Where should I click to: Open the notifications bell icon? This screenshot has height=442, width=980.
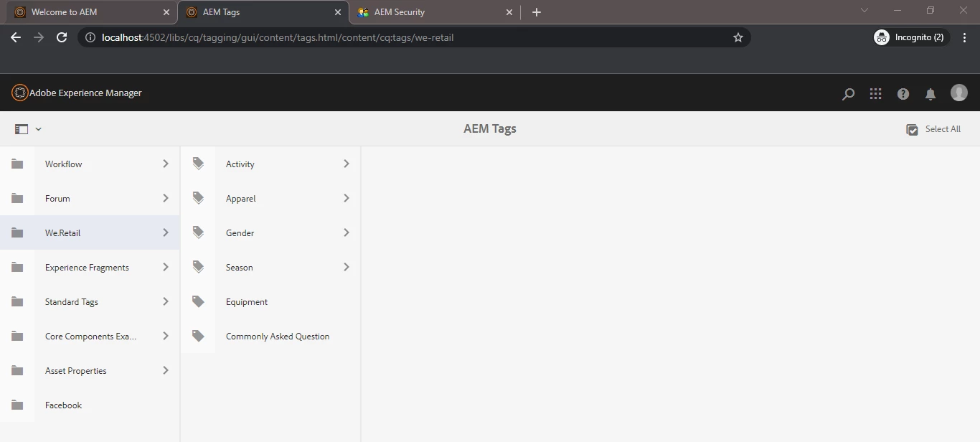point(930,93)
